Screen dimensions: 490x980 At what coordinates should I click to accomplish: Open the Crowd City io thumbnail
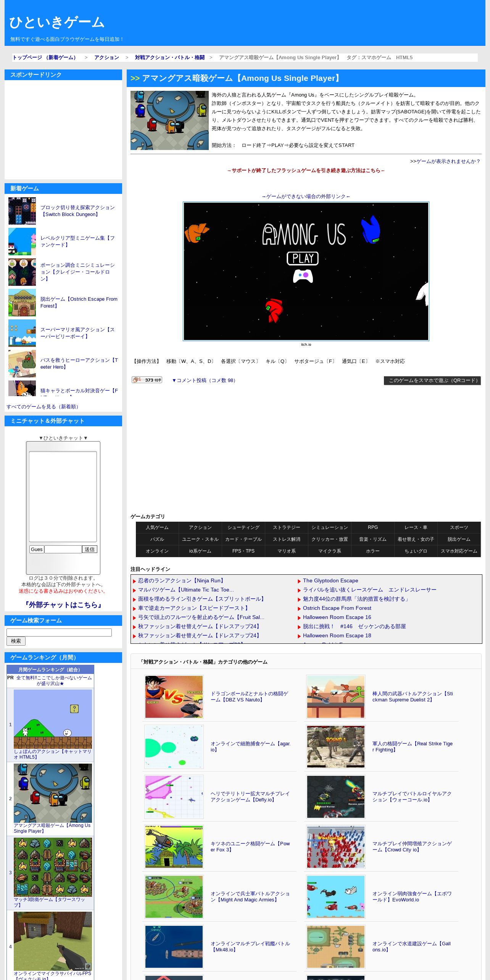point(336,847)
